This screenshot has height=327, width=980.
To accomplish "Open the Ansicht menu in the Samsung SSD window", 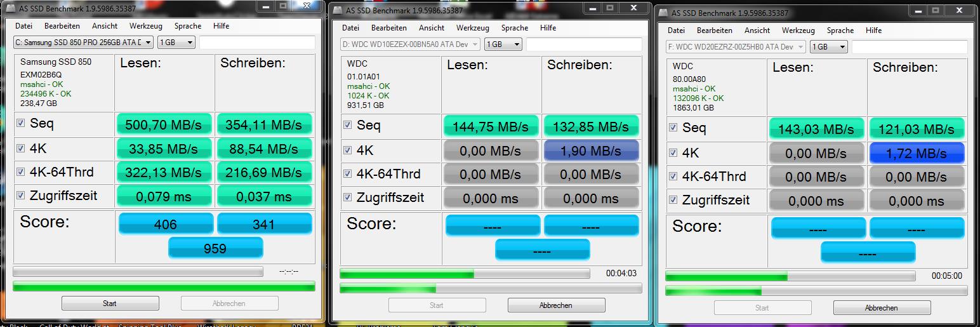I will point(105,26).
